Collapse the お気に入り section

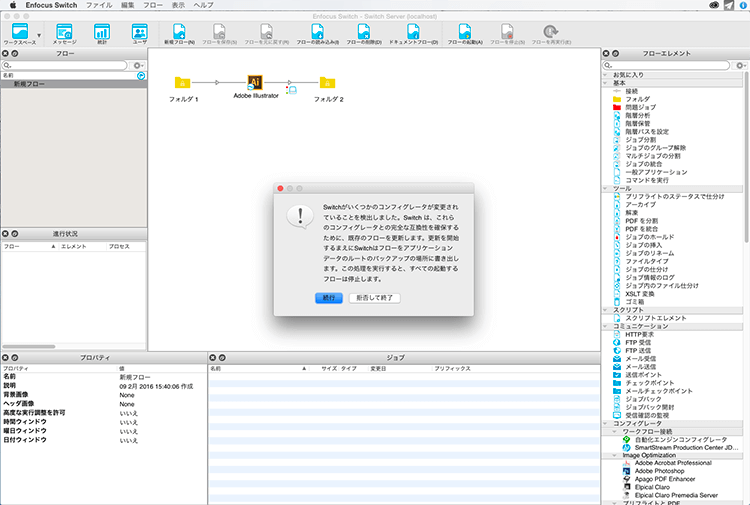pyautogui.click(x=605, y=75)
